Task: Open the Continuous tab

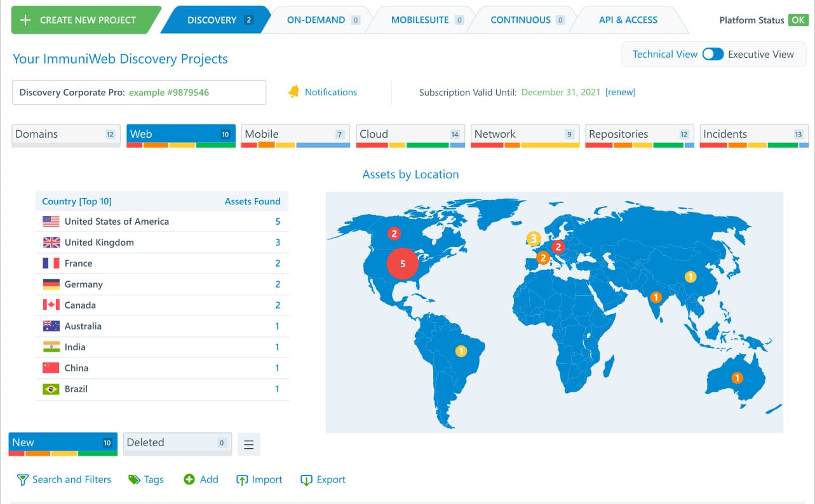Action: [527, 20]
